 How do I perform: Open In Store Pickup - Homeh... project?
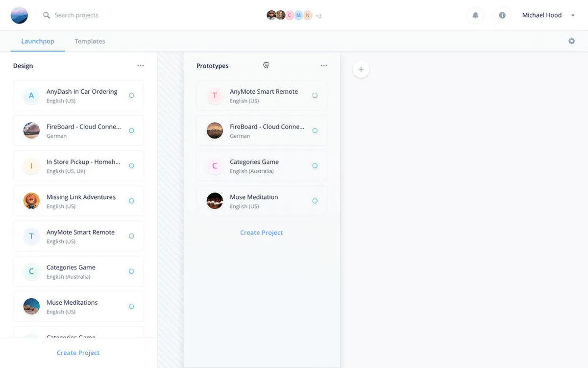(x=78, y=166)
